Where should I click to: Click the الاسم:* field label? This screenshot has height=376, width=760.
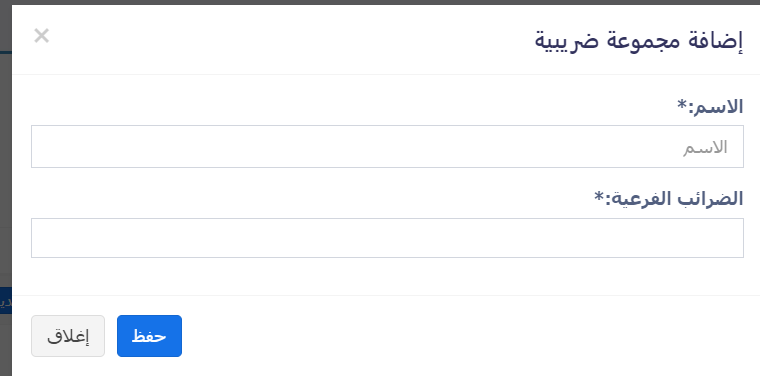710,106
